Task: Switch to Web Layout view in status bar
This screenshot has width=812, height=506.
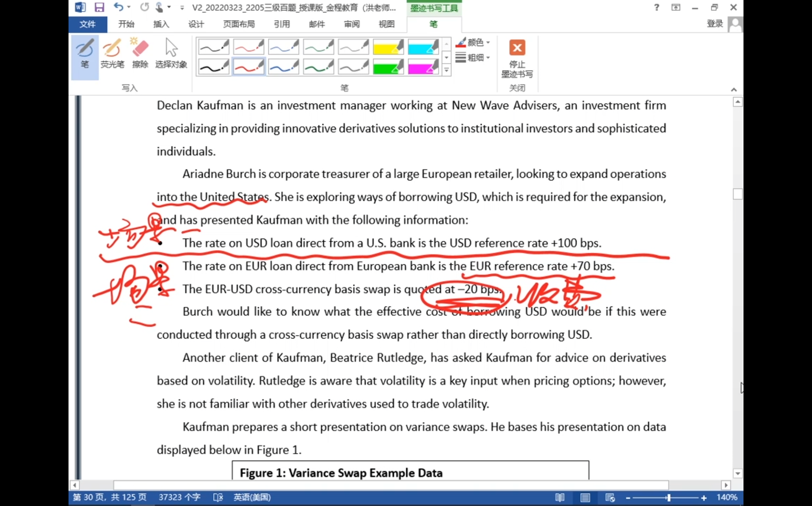Action: (610, 498)
